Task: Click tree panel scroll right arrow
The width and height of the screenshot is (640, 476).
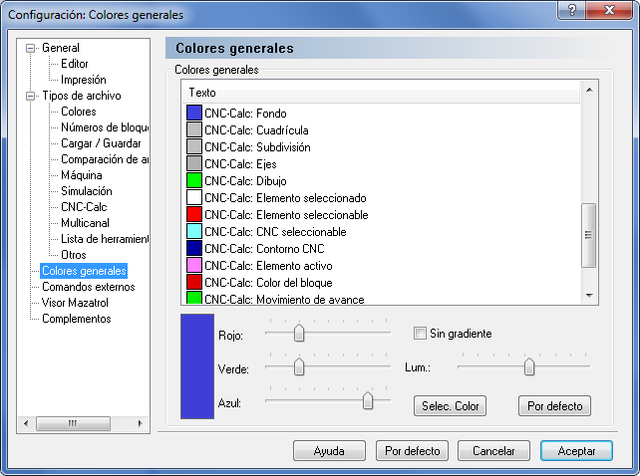Action: point(140,423)
